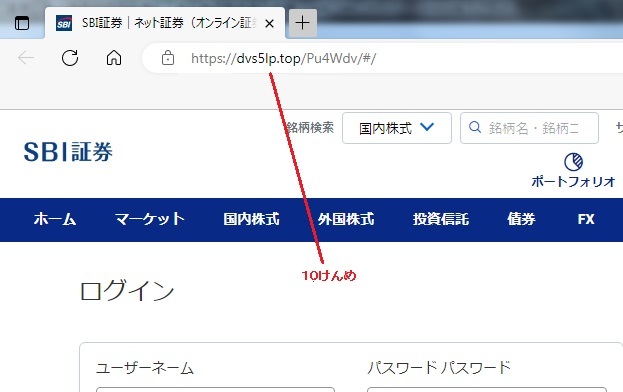Viewport: 623px width, 392px height.
Task: Open a new tab with plus
Action: point(302,23)
